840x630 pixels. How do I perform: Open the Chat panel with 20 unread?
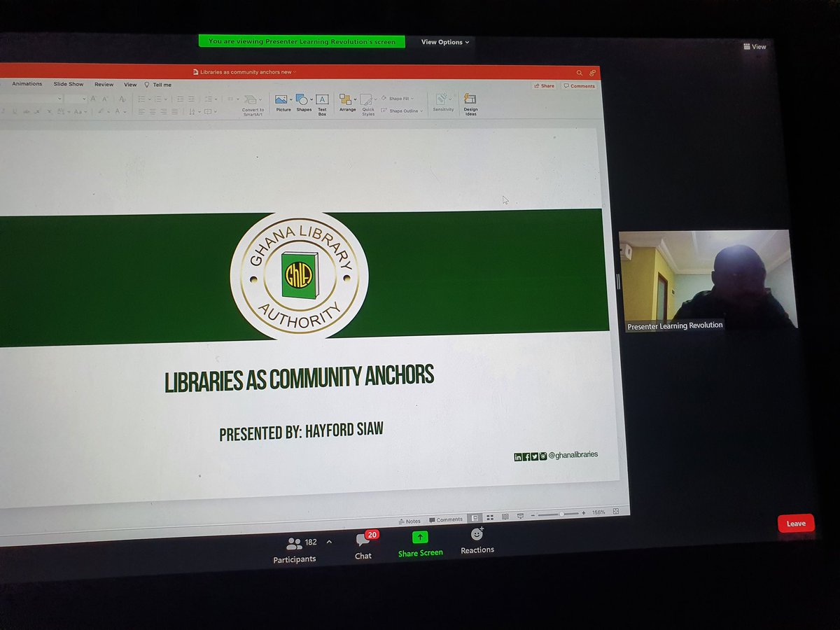364,545
